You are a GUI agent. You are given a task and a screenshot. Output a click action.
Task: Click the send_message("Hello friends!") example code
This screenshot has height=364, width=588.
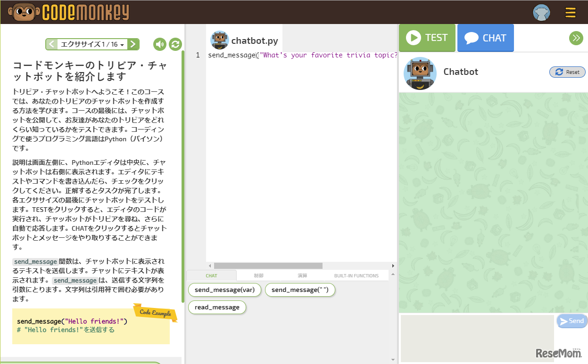click(x=72, y=321)
